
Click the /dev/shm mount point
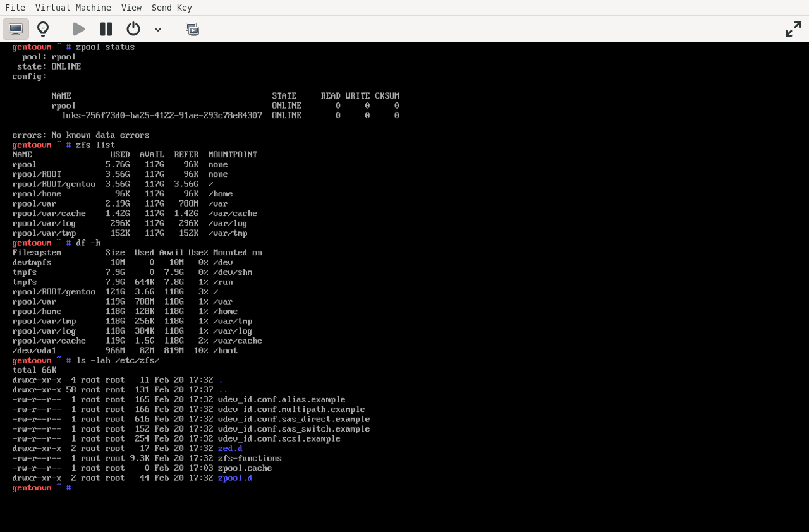[x=233, y=272]
